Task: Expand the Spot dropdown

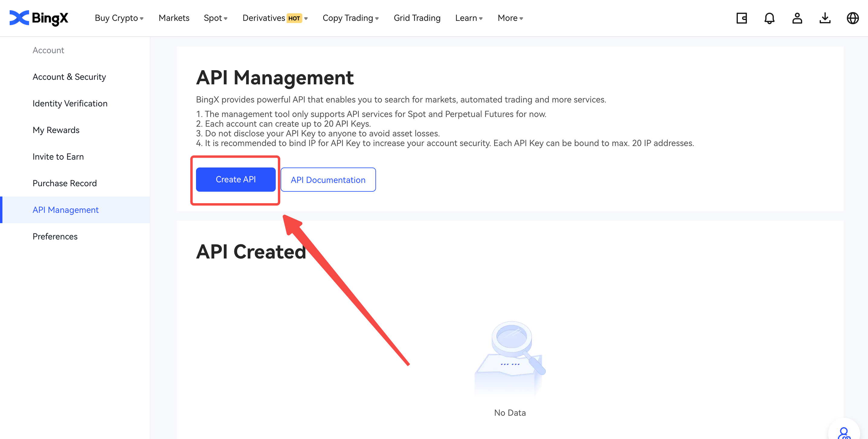Action: pyautogui.click(x=216, y=18)
